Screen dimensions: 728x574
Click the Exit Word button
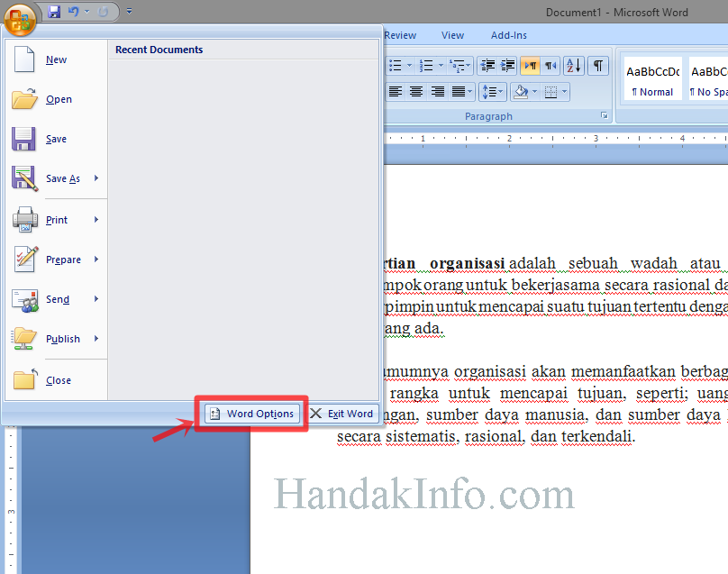tap(341, 414)
